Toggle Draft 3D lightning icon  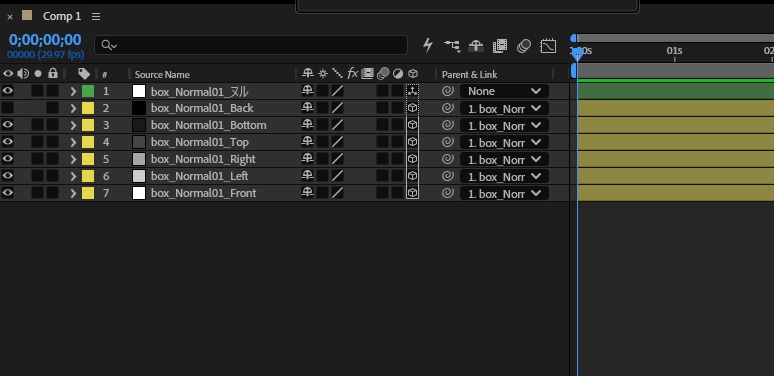click(428, 45)
